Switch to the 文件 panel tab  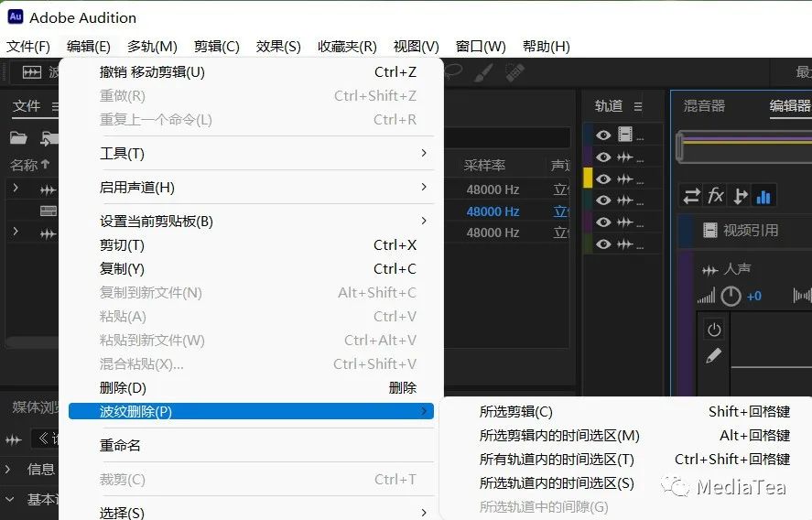tap(27, 105)
